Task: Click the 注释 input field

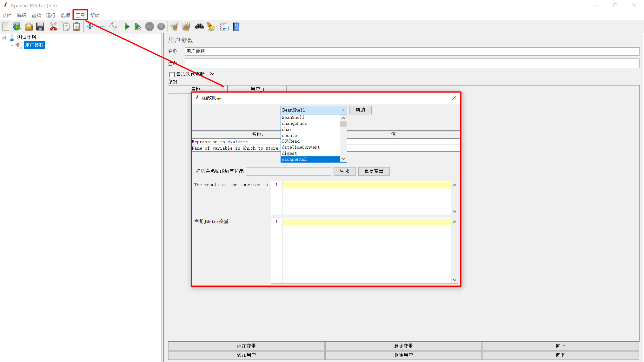Action: (x=412, y=63)
